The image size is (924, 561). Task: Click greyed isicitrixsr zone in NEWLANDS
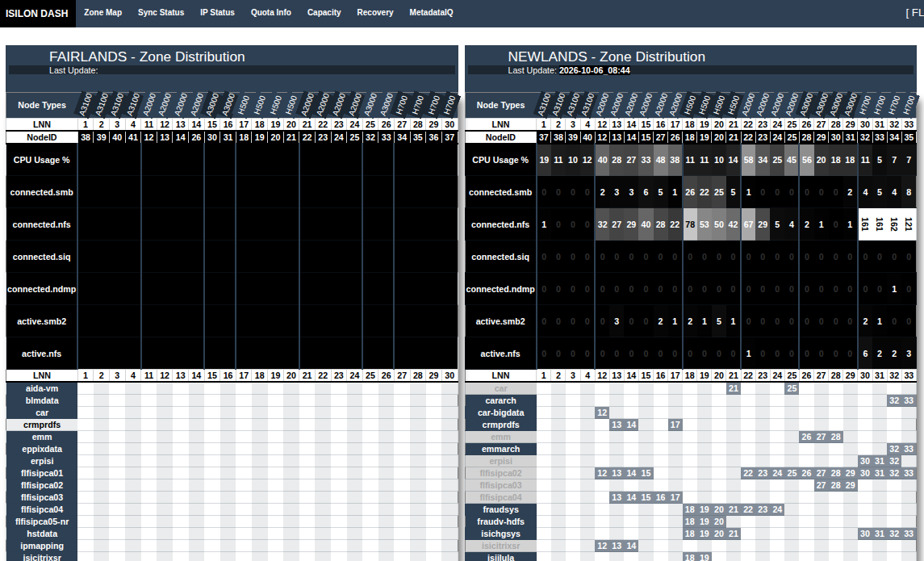pyautogui.click(x=500, y=546)
